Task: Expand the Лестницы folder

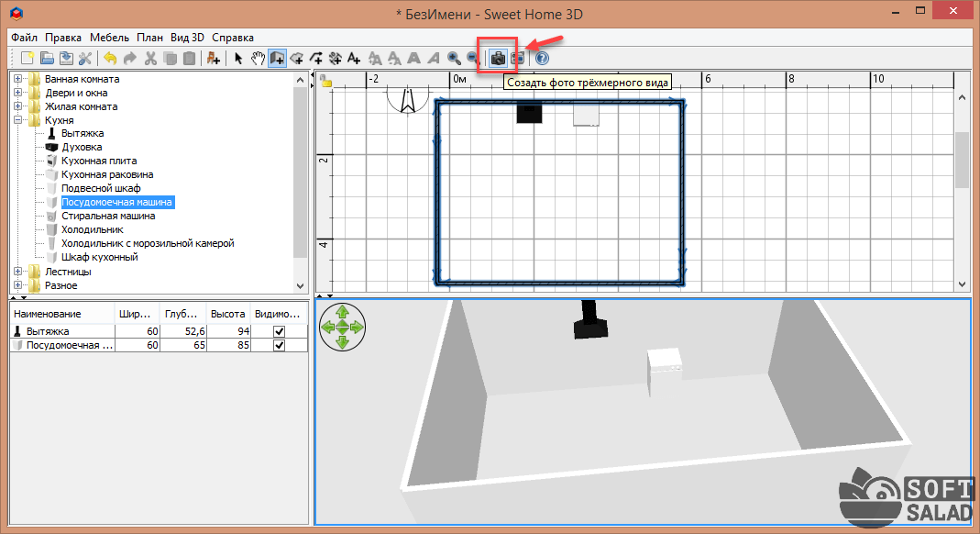Action: (x=17, y=272)
